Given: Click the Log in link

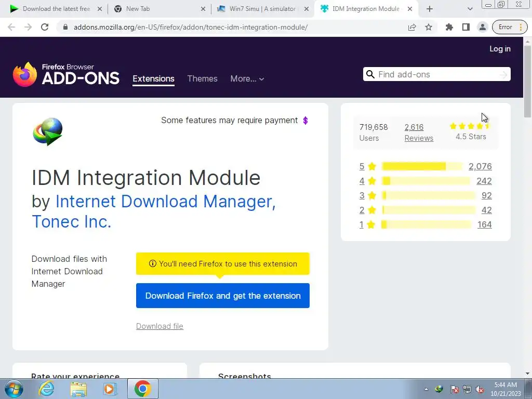Looking at the screenshot, I should click(x=500, y=49).
